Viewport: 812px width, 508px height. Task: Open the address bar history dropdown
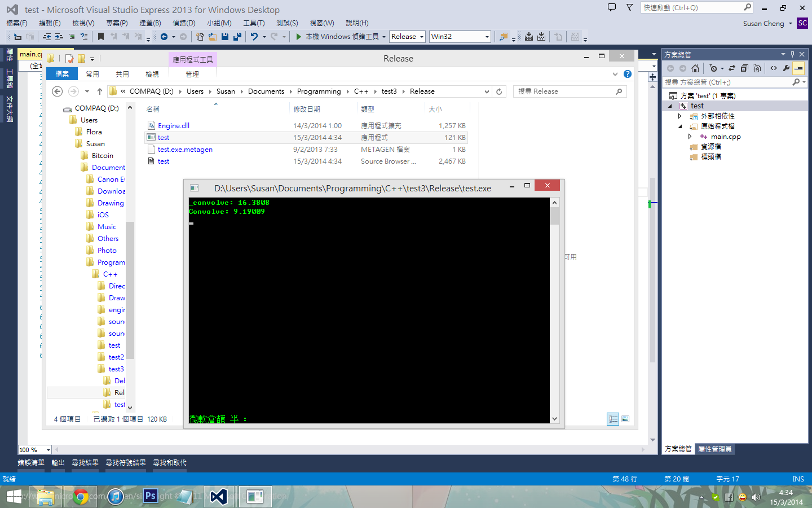487,91
